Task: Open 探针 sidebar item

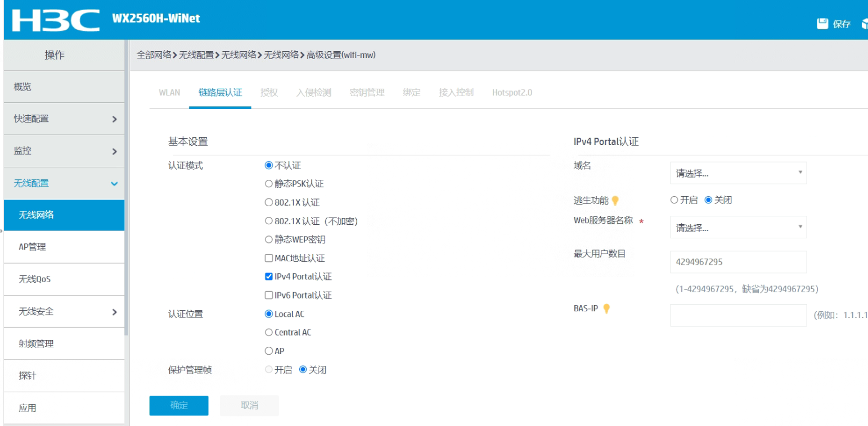Action: coord(64,375)
